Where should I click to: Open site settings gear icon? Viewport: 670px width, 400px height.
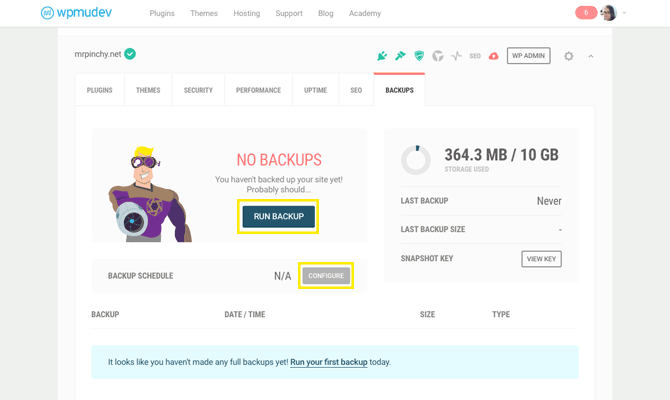click(568, 56)
